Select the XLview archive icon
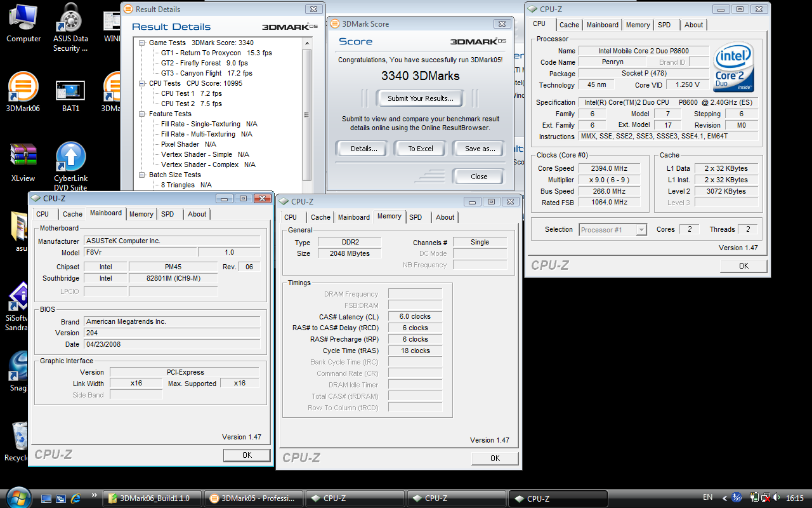The height and width of the screenshot is (508, 812). (23, 163)
